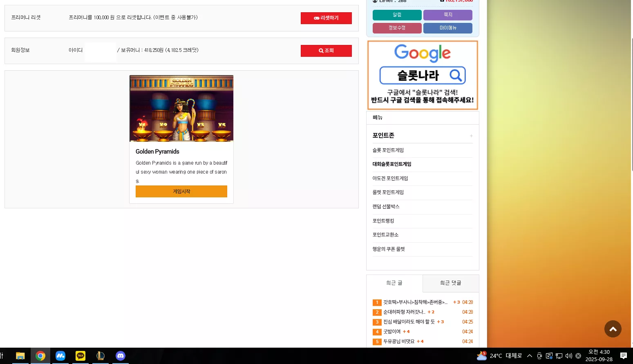Click the red 조회 lookup button
The image size is (633, 364).
point(326,51)
